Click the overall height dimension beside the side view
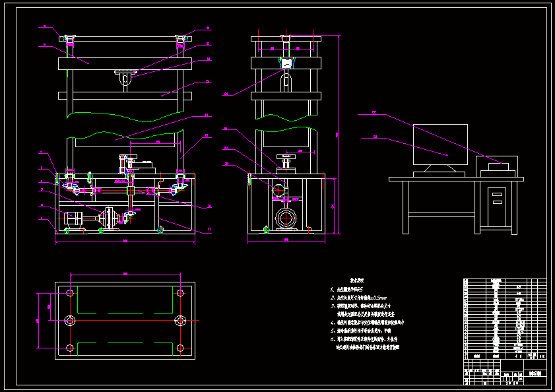Viewport: 555px width, 392px height. coord(339,135)
